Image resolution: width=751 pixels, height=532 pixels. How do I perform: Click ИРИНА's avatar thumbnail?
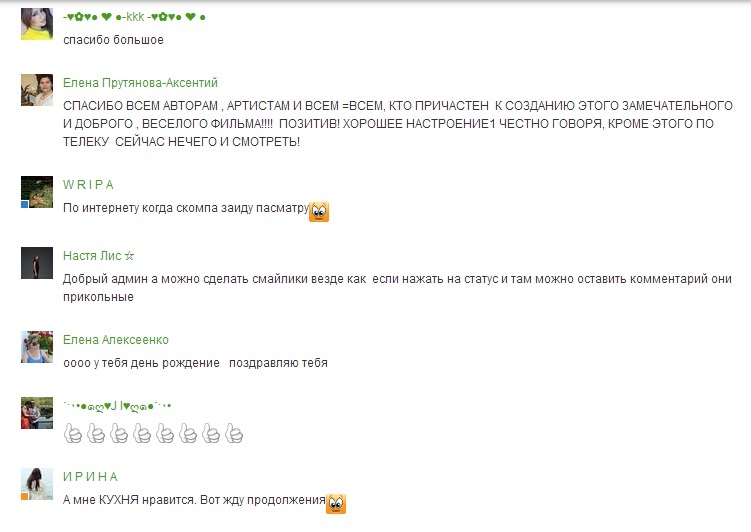[x=37, y=483]
